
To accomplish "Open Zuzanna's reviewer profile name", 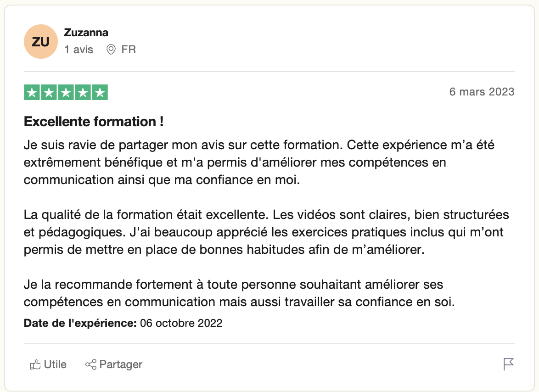I will pos(86,33).
